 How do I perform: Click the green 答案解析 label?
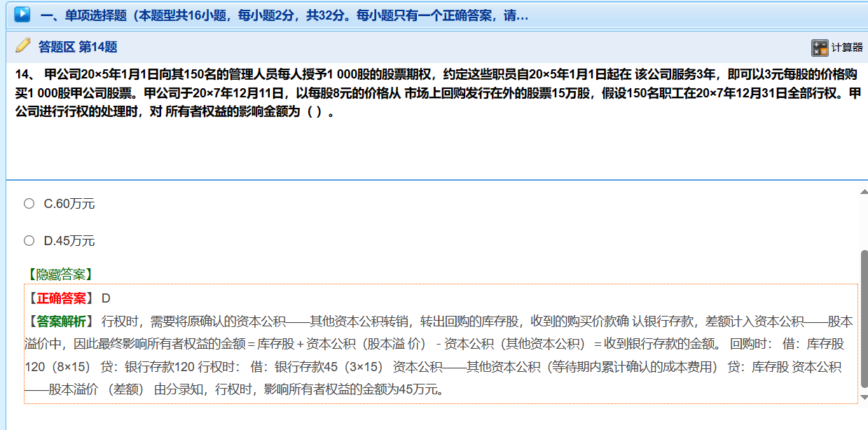click(x=60, y=321)
